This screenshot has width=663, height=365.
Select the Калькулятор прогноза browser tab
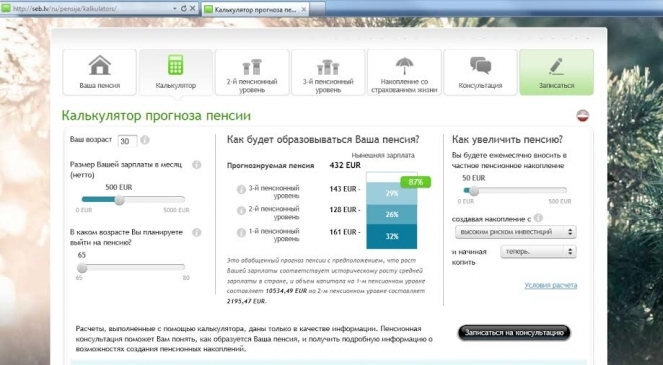point(256,9)
